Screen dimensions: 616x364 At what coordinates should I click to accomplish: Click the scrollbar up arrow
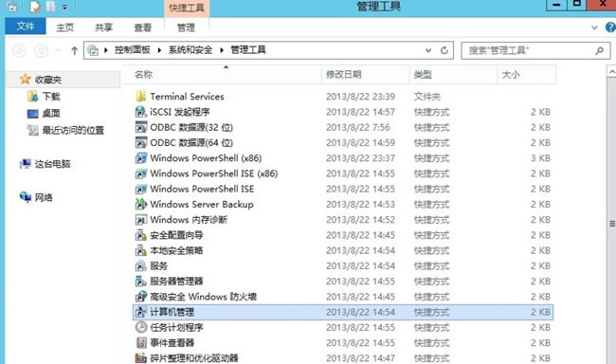pyautogui.click(x=612, y=72)
